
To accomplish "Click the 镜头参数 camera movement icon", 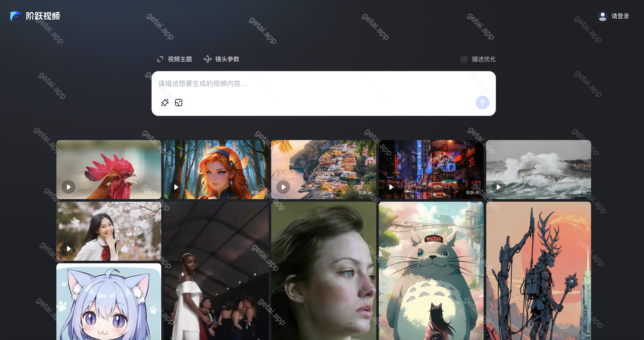I will (x=207, y=59).
